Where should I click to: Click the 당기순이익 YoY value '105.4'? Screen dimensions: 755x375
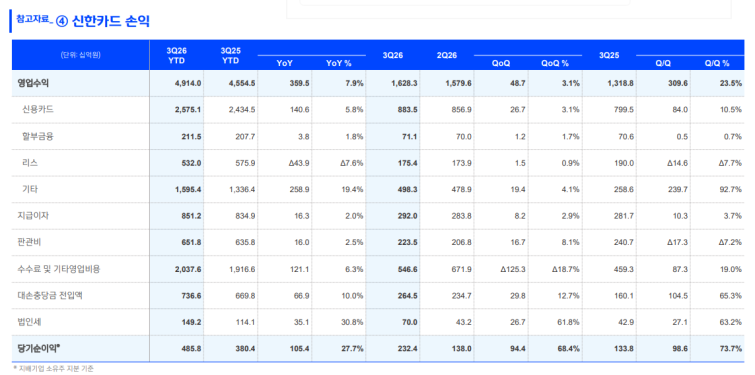click(300, 349)
